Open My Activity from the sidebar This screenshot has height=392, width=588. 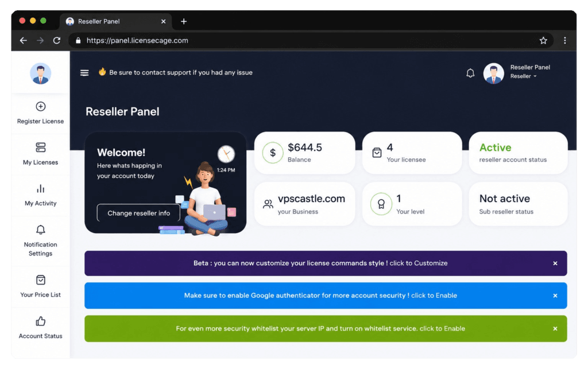(x=41, y=195)
